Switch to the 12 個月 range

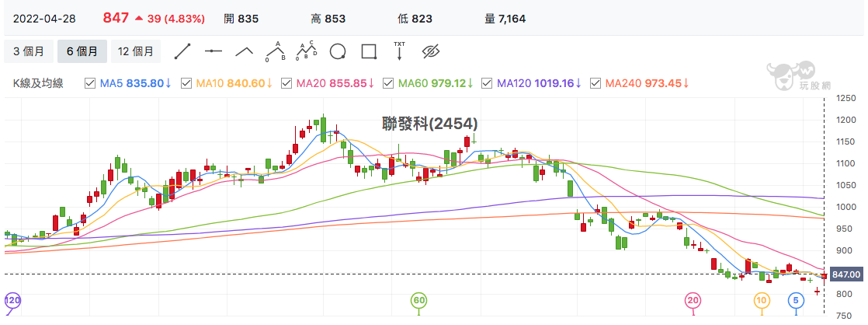(136, 51)
